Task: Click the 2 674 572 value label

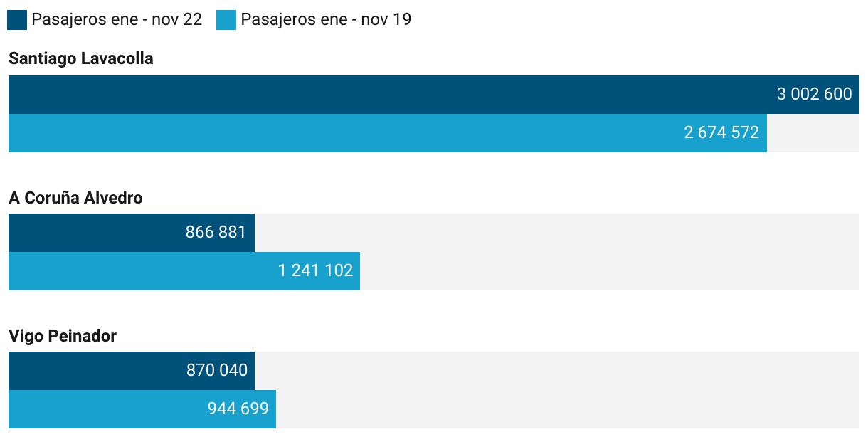Action: click(x=721, y=133)
